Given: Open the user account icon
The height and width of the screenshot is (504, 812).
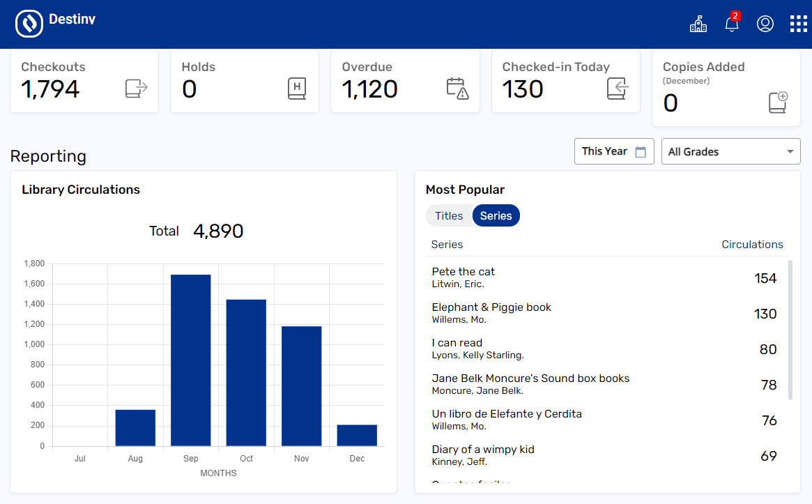Looking at the screenshot, I should 765,23.
